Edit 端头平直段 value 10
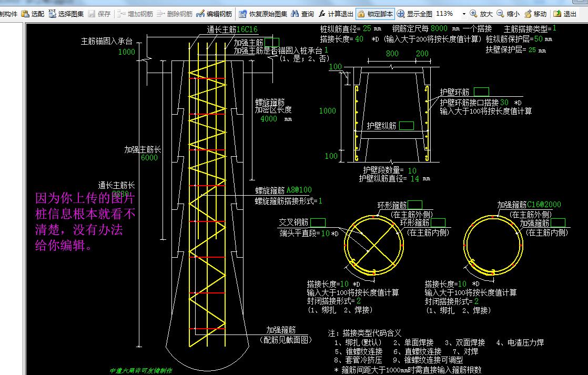Viewport: 588px width, 375px height. (326, 233)
